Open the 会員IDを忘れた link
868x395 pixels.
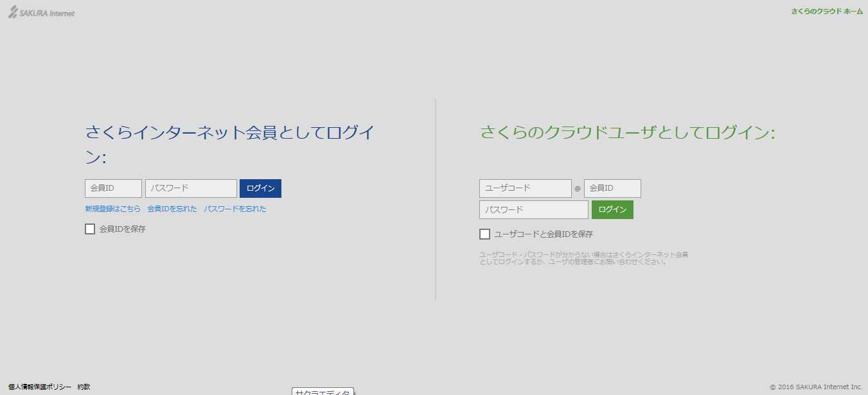[172, 209]
